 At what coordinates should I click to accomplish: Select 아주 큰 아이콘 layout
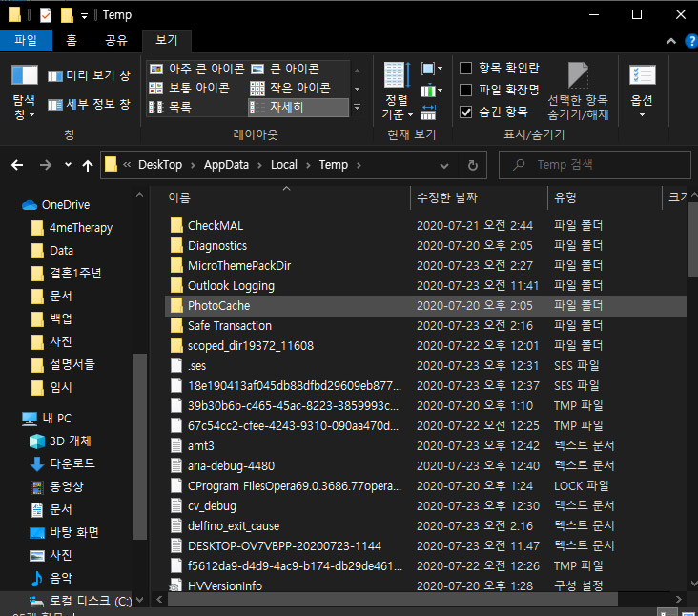(197, 69)
